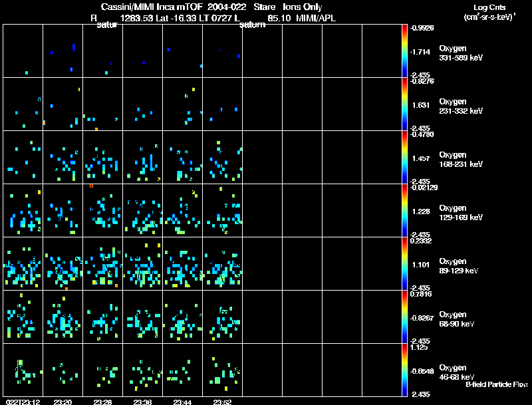Open the 129-169 keV panel at 022T23:12

coord(23,211)
